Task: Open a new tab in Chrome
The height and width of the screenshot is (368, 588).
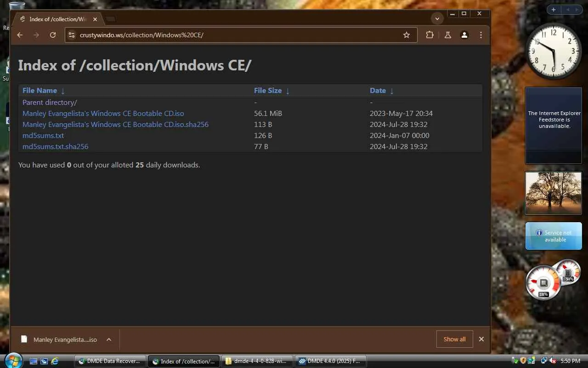Action: tap(111, 19)
